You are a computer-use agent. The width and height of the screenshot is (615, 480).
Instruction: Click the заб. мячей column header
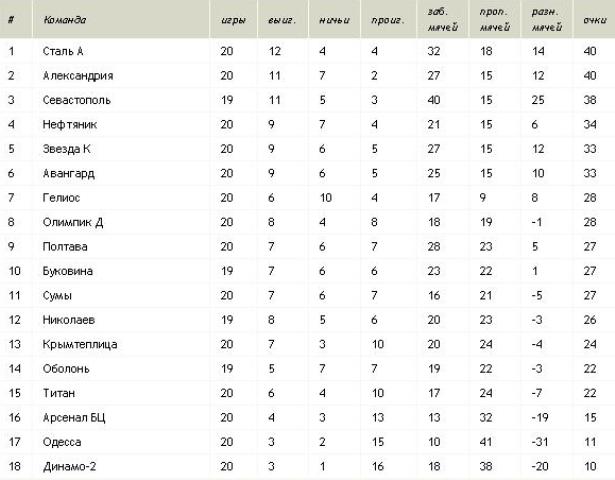pos(442,20)
